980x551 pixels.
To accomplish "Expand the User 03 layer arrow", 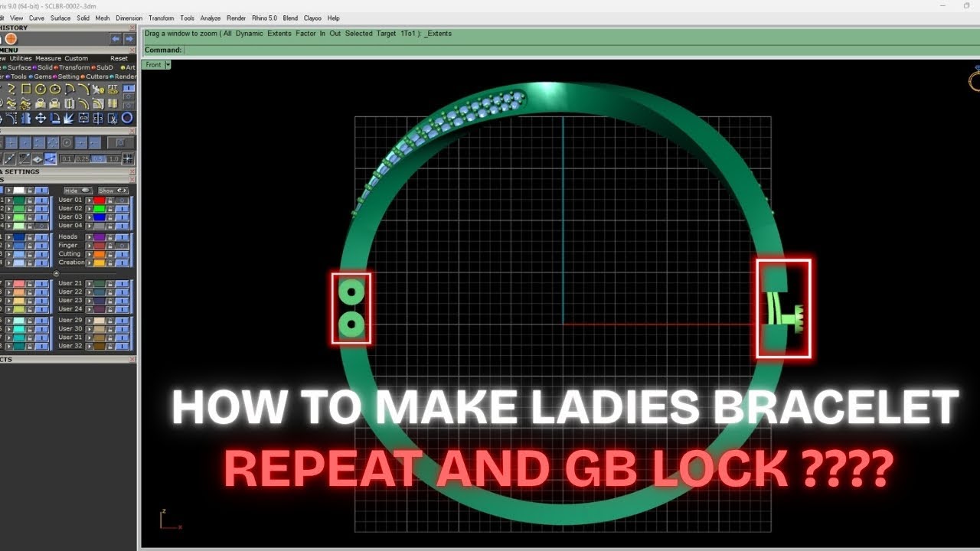I will [90, 217].
